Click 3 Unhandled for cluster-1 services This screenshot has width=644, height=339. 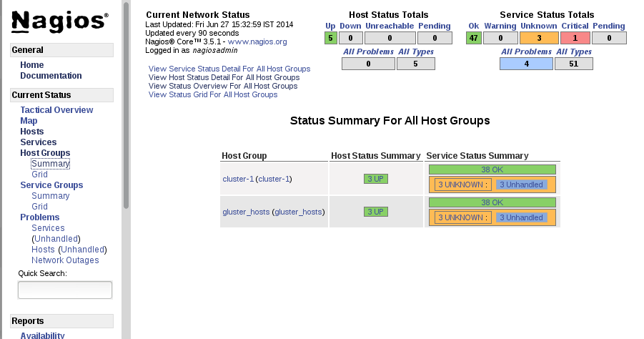point(522,185)
